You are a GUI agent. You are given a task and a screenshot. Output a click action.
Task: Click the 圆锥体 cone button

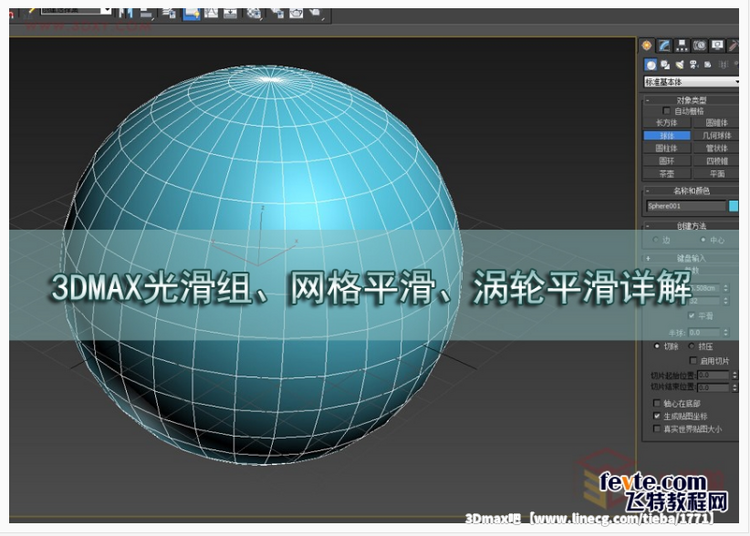(716, 123)
